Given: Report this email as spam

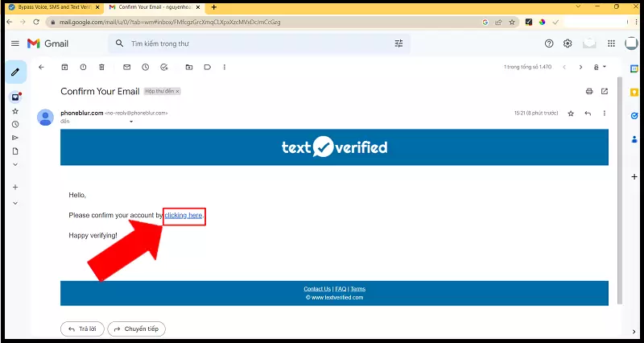Looking at the screenshot, I should pyautogui.click(x=83, y=67).
